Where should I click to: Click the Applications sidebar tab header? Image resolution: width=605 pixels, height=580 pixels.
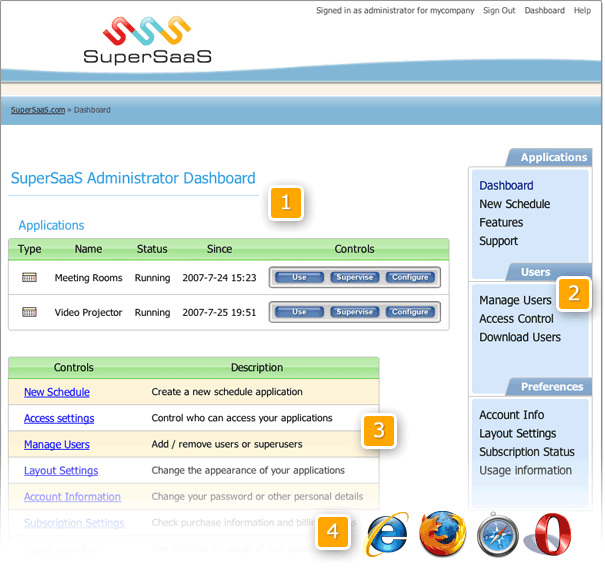550,157
